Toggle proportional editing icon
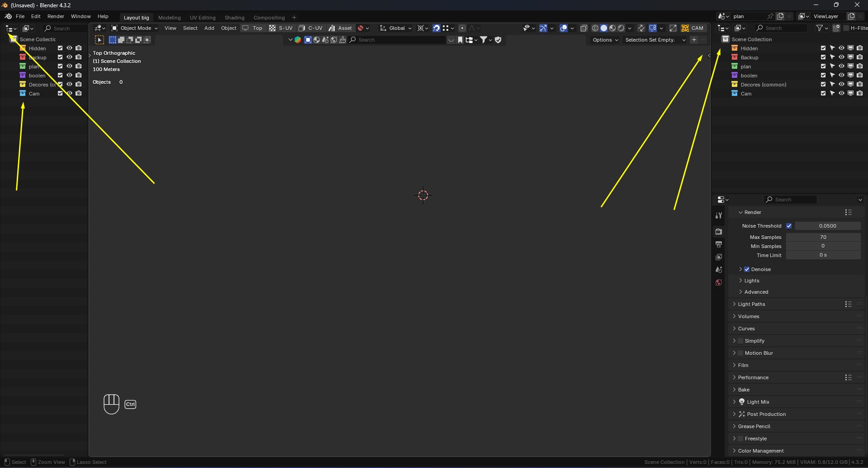This screenshot has width=868, height=468. pos(462,28)
